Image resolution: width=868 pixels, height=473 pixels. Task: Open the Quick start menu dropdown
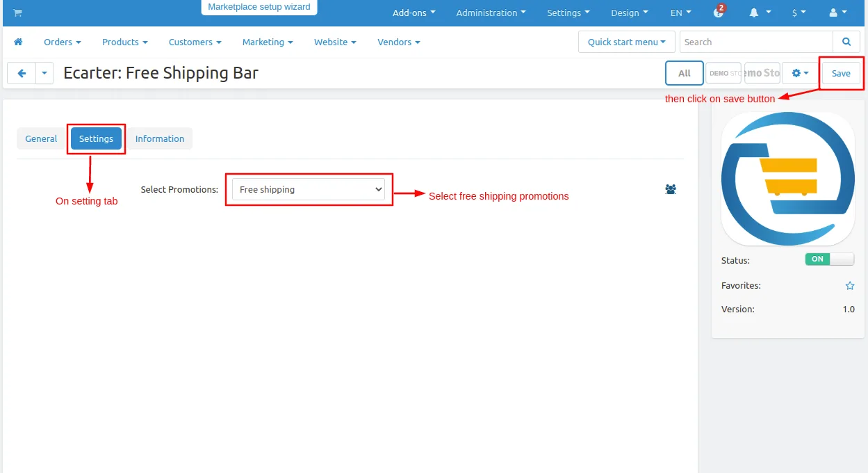pyautogui.click(x=626, y=42)
